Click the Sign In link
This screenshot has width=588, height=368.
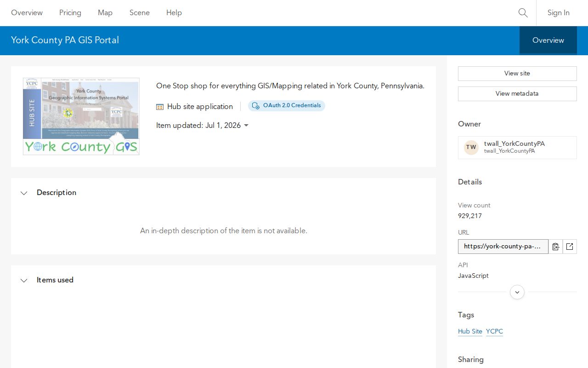pos(559,13)
